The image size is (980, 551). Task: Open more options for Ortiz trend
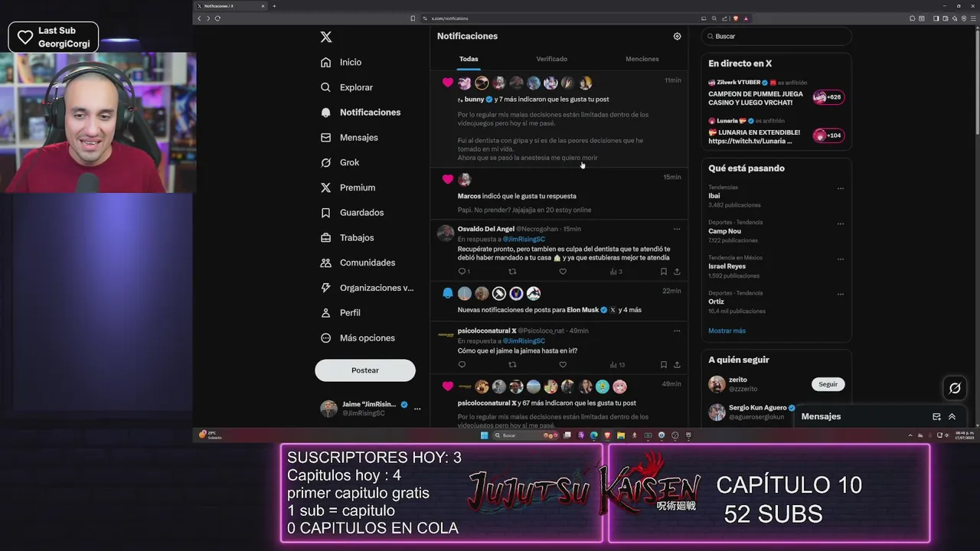tap(841, 294)
